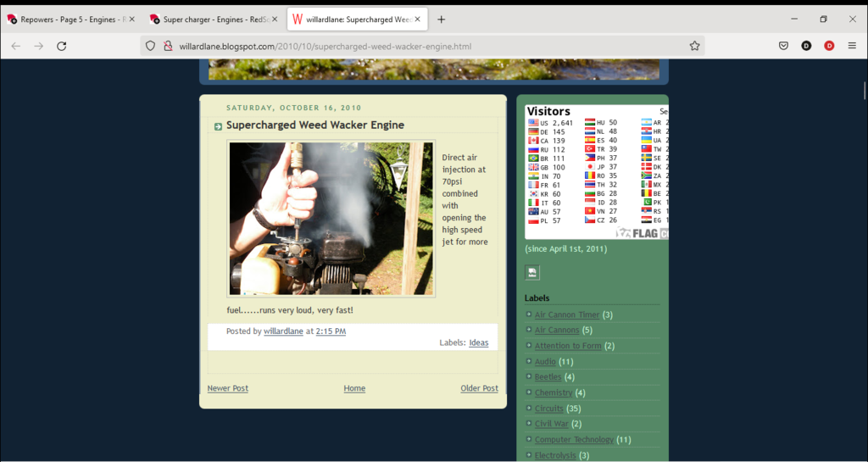Viewport: 868px width, 462px height.
Task: Go forward in browser history
Action: (39, 47)
